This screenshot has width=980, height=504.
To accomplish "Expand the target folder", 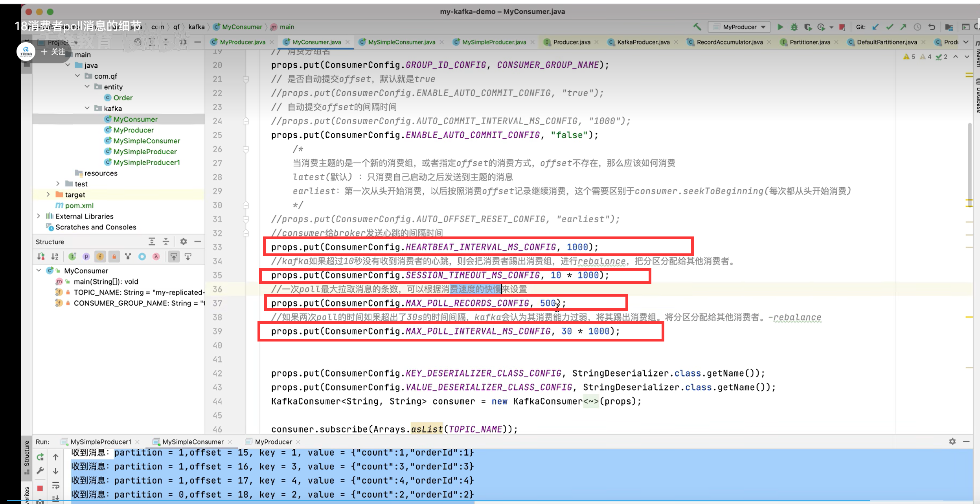I will [48, 194].
